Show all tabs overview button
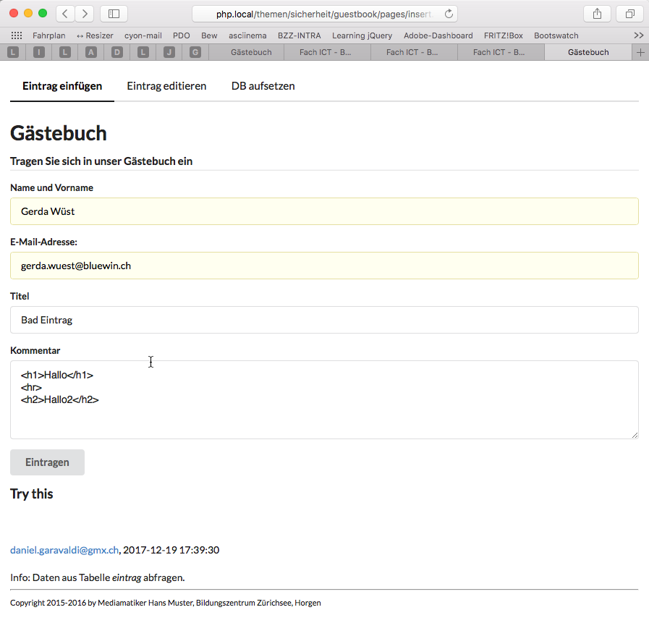 pos(629,14)
